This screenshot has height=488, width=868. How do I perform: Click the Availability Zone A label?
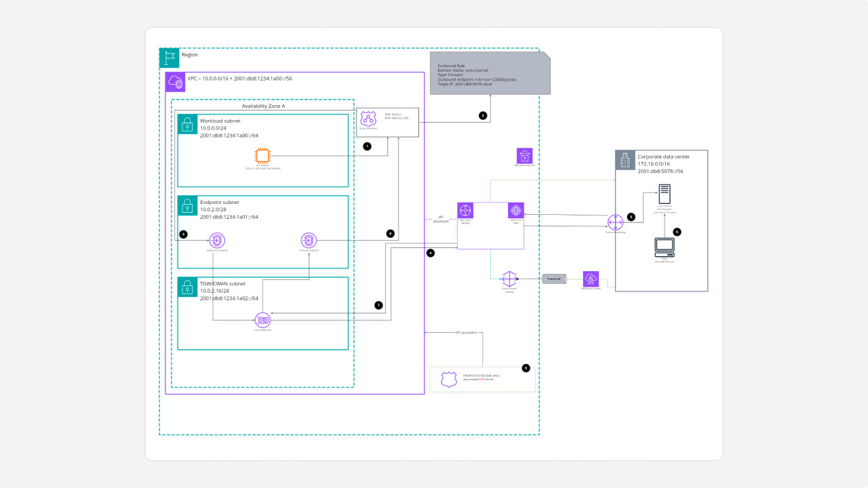[264, 106]
